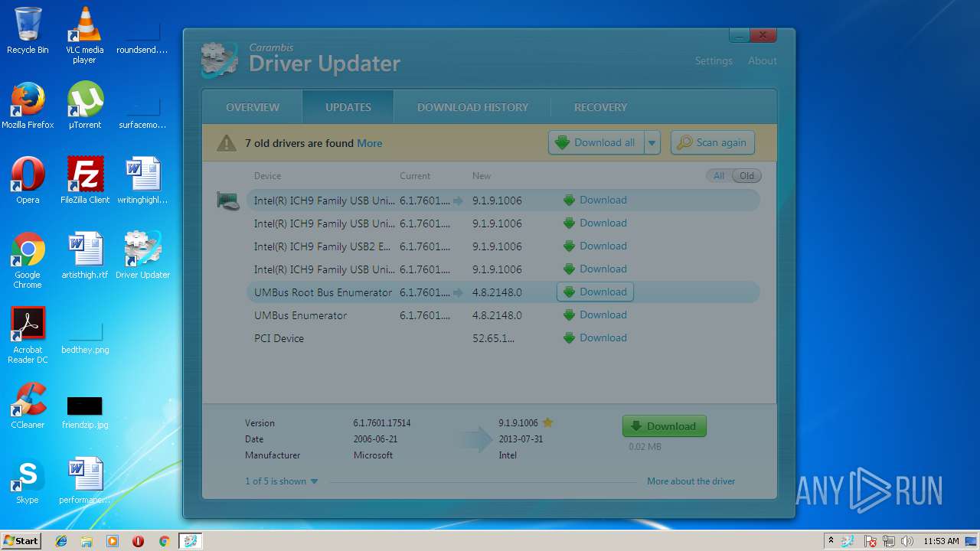Open Acrobat Reader DC desktop shortcut
The height and width of the screenshot is (551, 980).
point(28,335)
